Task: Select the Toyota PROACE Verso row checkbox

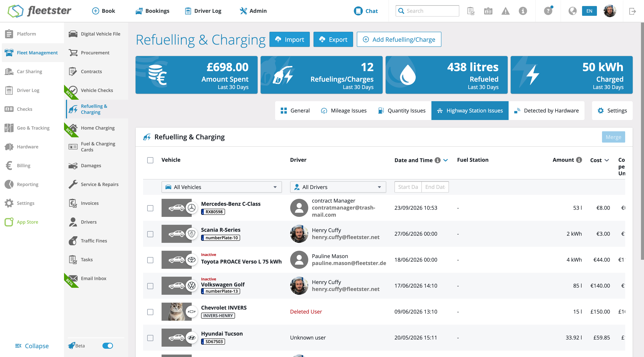Action: (x=150, y=260)
